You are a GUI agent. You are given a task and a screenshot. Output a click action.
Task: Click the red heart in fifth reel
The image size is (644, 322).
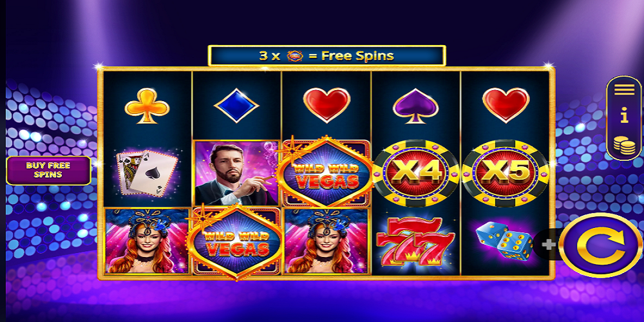(x=506, y=105)
